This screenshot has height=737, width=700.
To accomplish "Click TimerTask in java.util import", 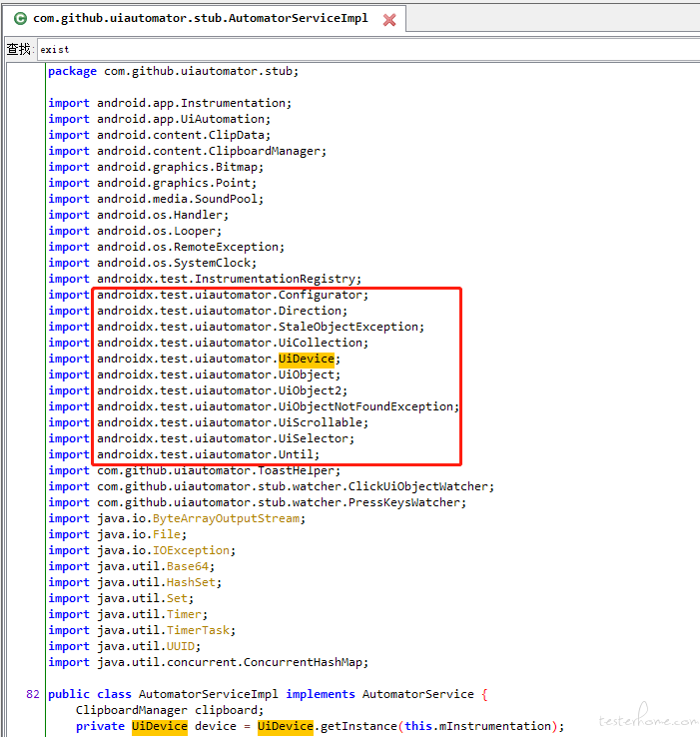I will pos(198,630).
